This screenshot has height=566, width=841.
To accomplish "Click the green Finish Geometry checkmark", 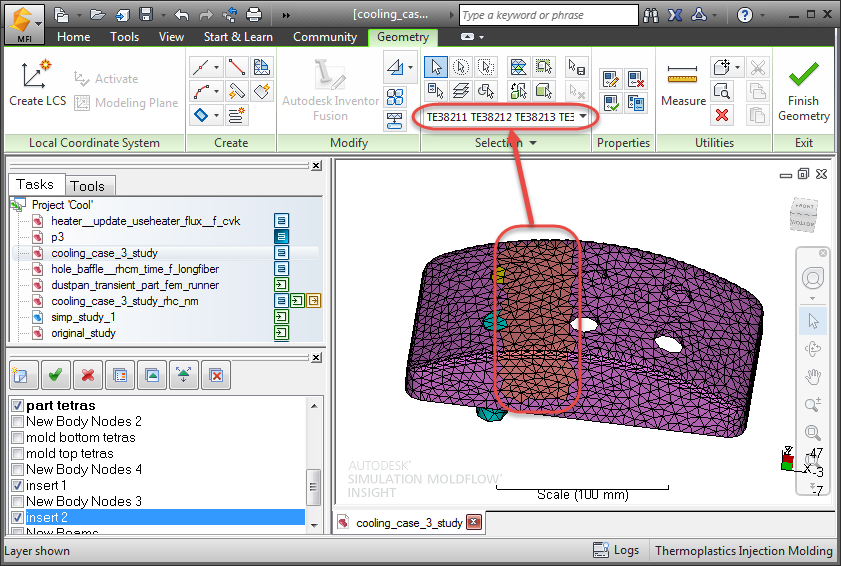I will [x=803, y=74].
